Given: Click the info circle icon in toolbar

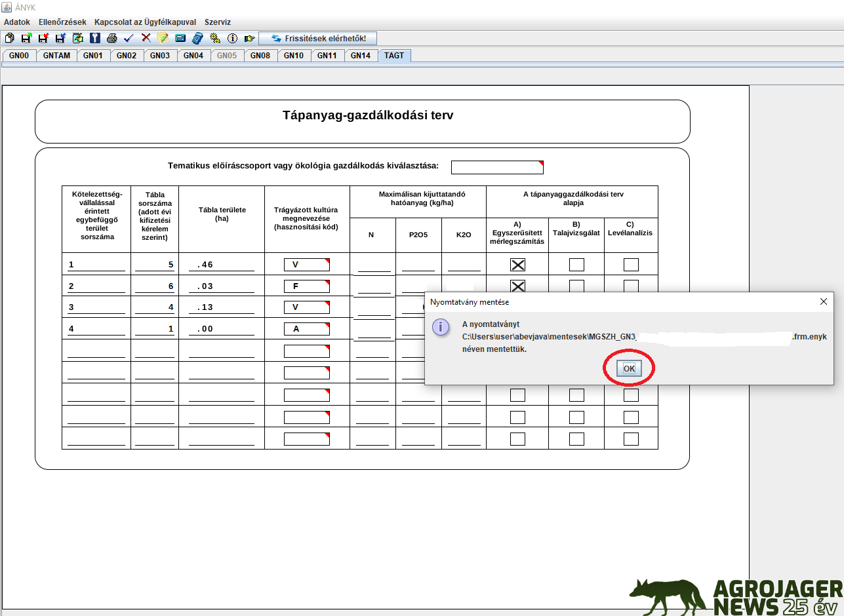Looking at the screenshot, I should pyautogui.click(x=231, y=39).
